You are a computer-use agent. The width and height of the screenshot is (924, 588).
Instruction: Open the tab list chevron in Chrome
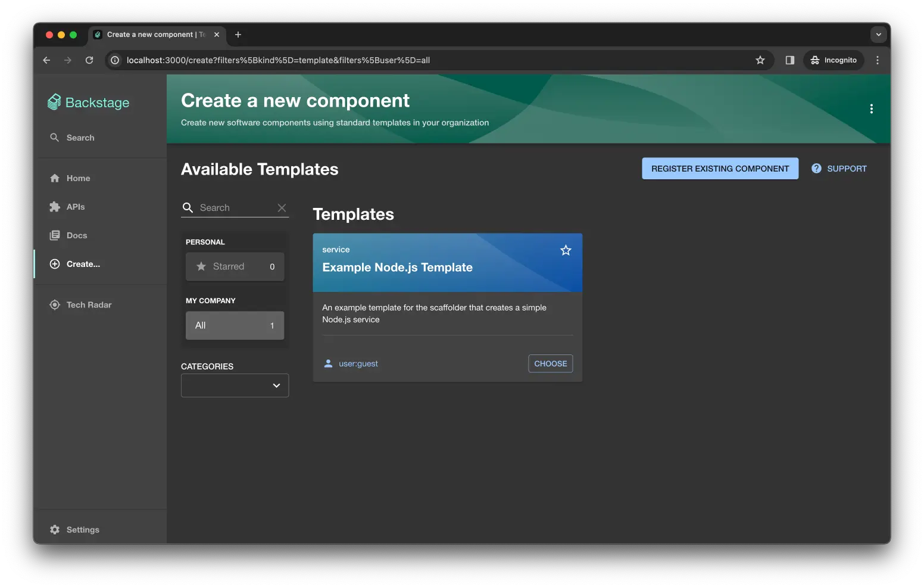click(x=878, y=35)
